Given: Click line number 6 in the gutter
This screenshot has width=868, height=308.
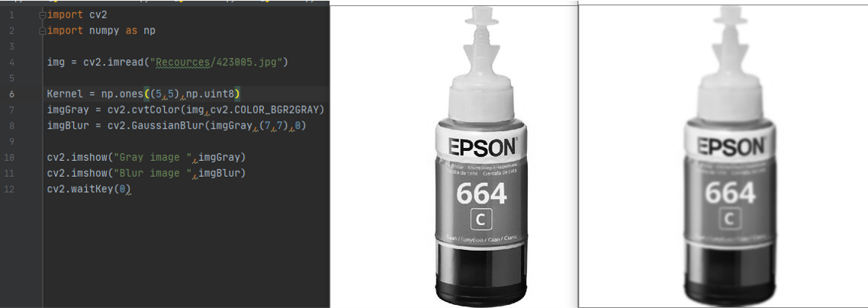Looking at the screenshot, I should pos(12,94).
